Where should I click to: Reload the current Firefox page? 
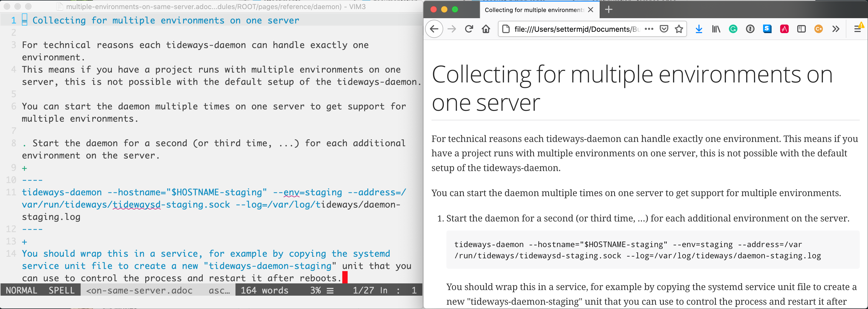point(469,29)
